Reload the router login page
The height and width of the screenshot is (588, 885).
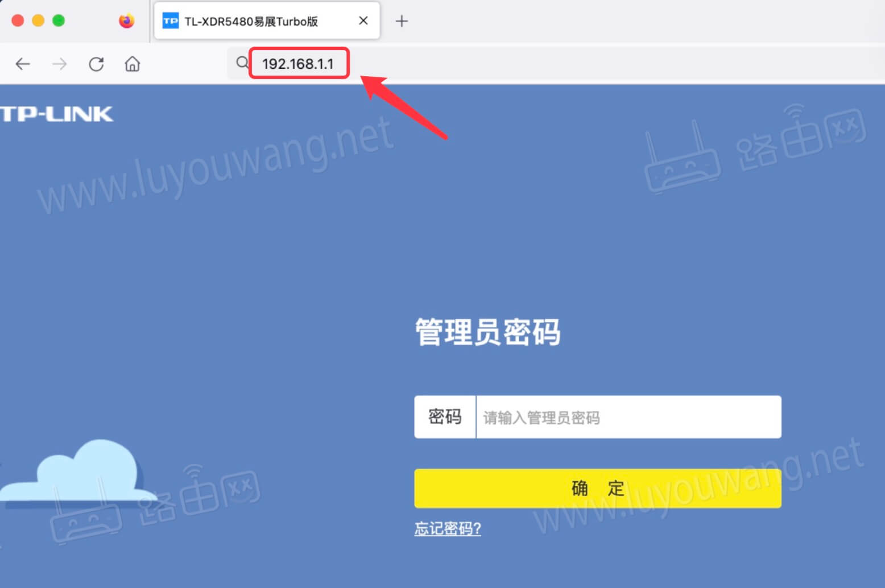(x=96, y=64)
